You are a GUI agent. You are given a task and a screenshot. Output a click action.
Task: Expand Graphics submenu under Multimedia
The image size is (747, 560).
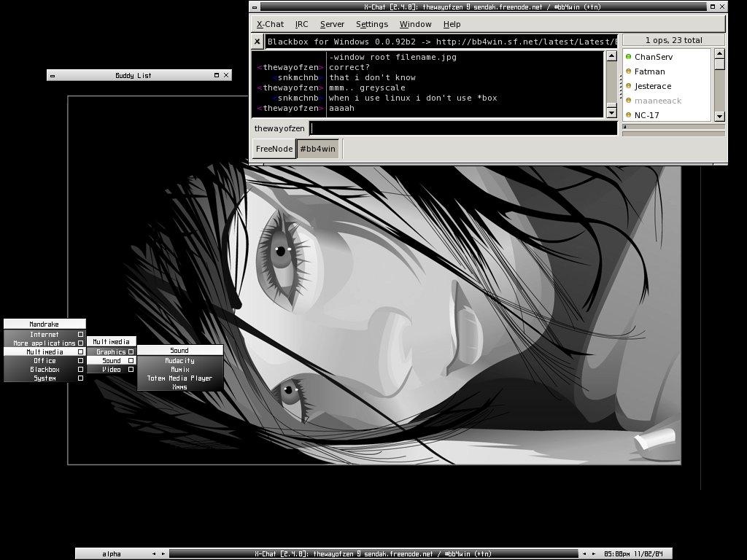[x=112, y=352]
